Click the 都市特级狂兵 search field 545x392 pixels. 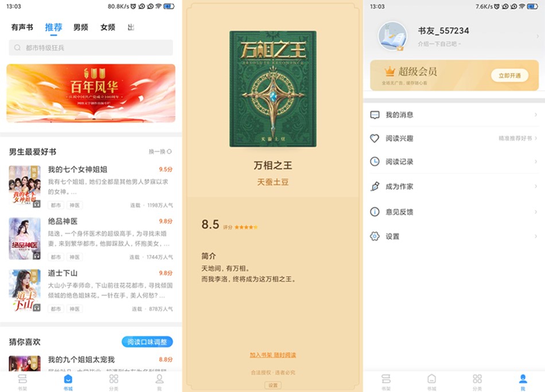(91, 48)
